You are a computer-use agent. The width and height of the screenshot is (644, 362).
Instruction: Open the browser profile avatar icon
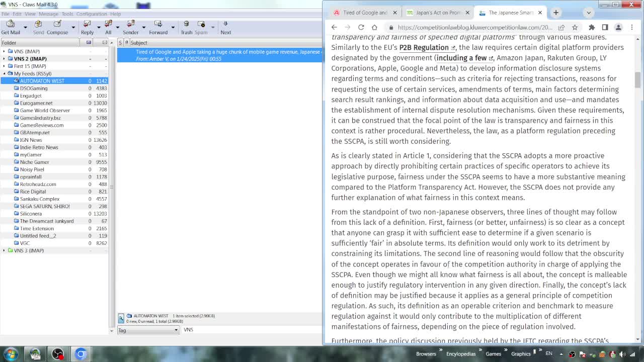pyautogui.click(x=618, y=27)
